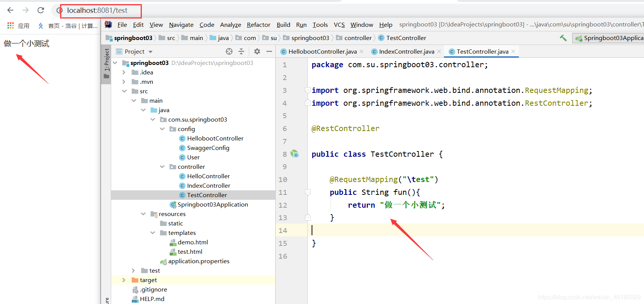Click the TestController breadcrumb
Image resolution: width=644 pixels, height=304 pixels.
402,38
